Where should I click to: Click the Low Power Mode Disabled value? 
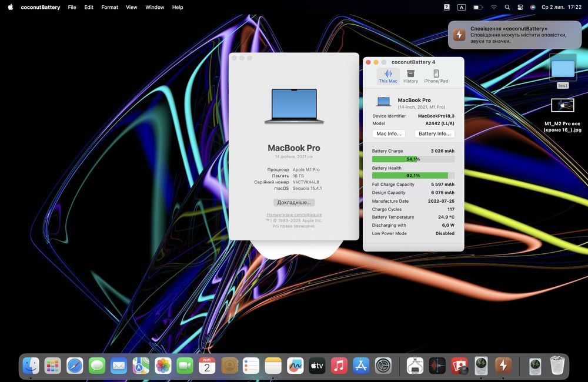[445, 233]
